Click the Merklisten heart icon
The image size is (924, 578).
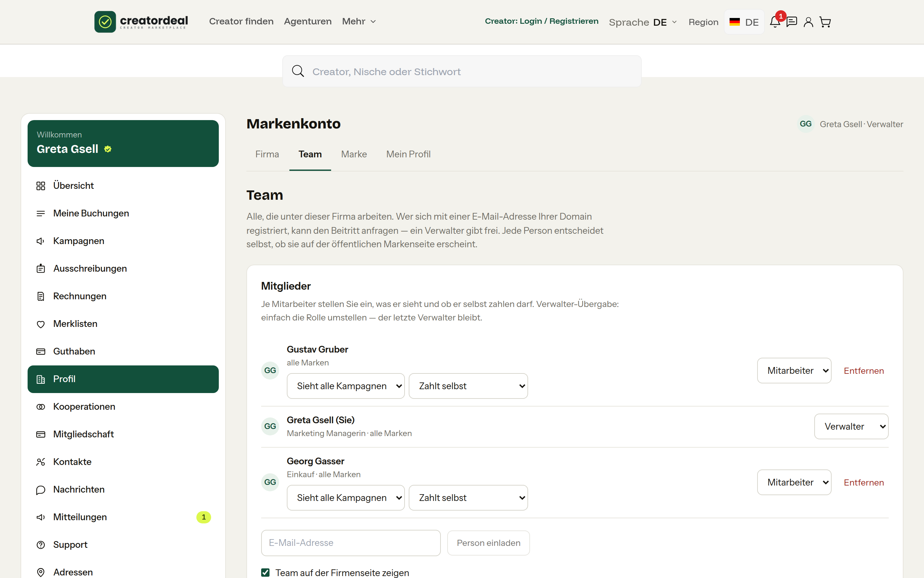point(41,324)
